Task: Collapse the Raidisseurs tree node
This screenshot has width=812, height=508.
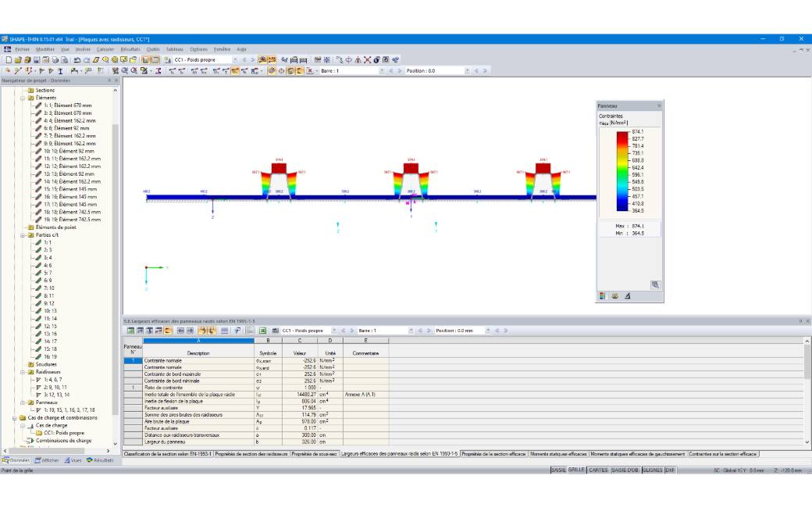Action: pyautogui.click(x=23, y=372)
